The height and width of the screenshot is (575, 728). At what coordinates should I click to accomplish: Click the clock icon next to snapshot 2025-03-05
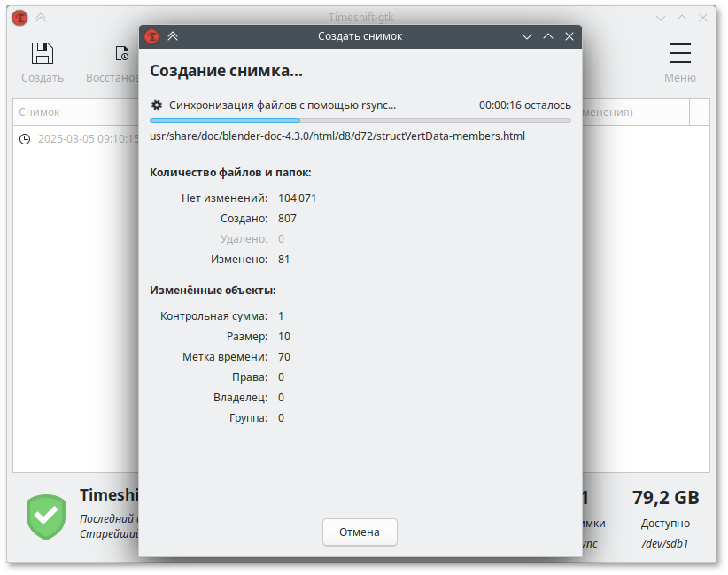tap(26, 139)
